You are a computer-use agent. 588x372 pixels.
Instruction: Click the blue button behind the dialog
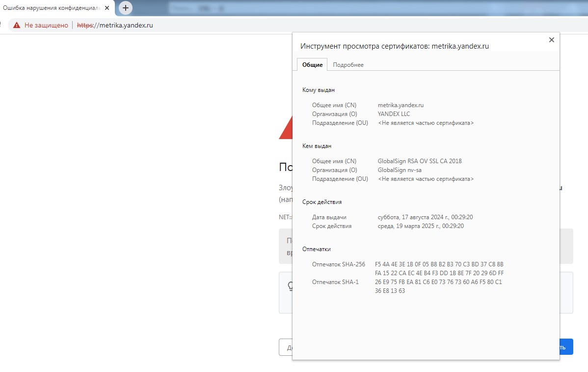pos(566,347)
